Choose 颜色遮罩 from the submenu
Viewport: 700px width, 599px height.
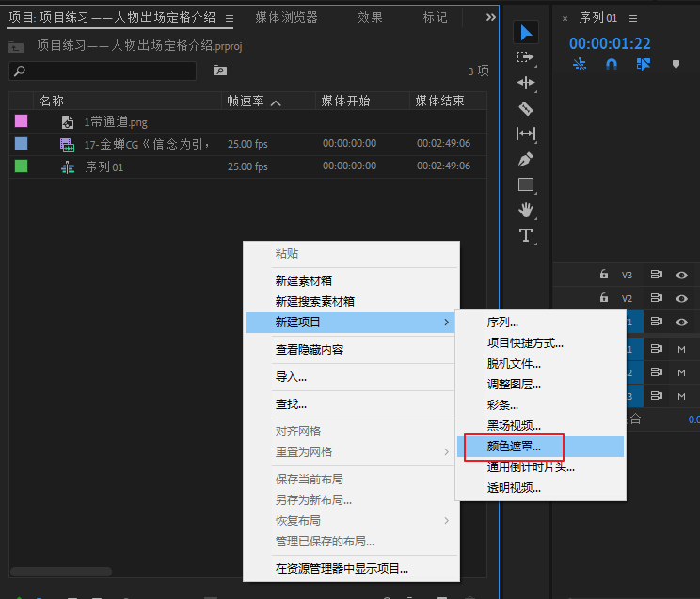514,446
